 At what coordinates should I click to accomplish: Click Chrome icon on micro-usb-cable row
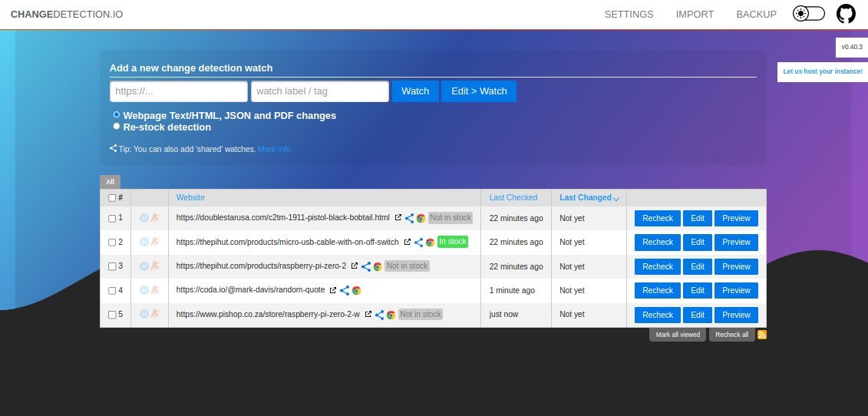pyautogui.click(x=430, y=242)
